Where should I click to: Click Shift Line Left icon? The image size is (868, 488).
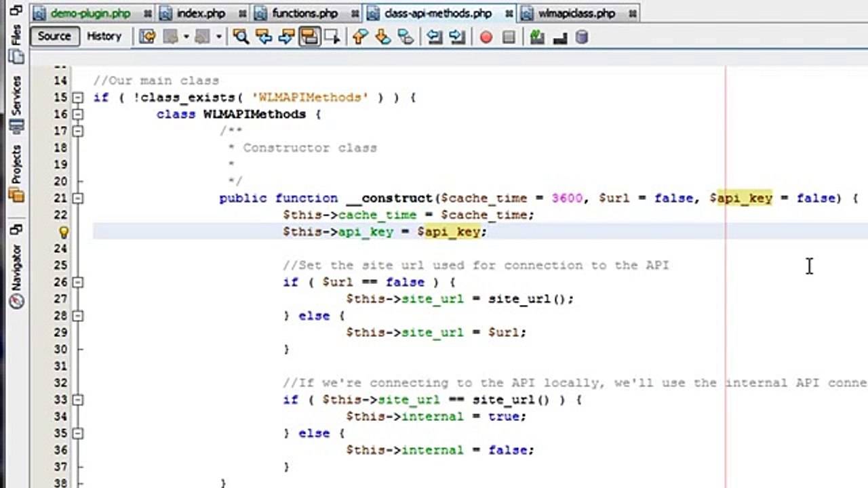coord(434,37)
